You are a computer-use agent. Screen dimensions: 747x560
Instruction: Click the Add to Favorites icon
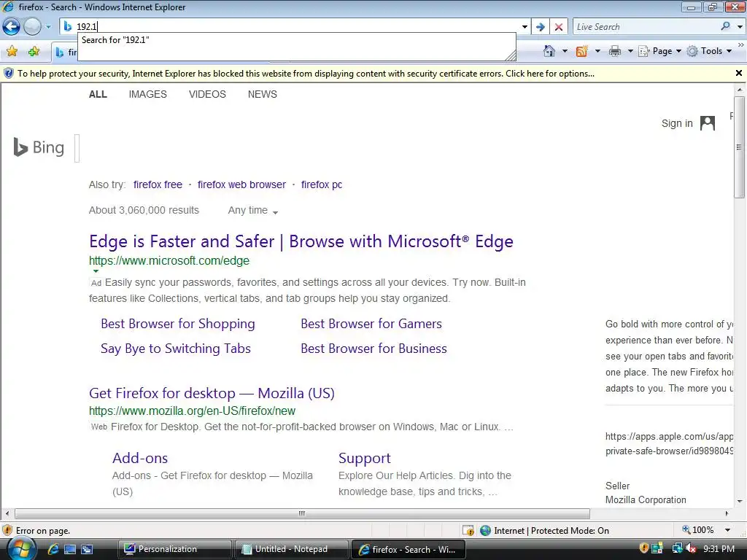34,51
